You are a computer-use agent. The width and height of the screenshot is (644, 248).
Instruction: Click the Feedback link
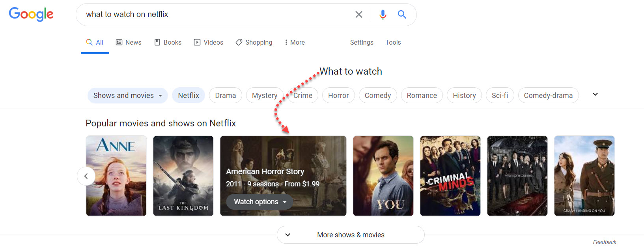[x=604, y=242]
